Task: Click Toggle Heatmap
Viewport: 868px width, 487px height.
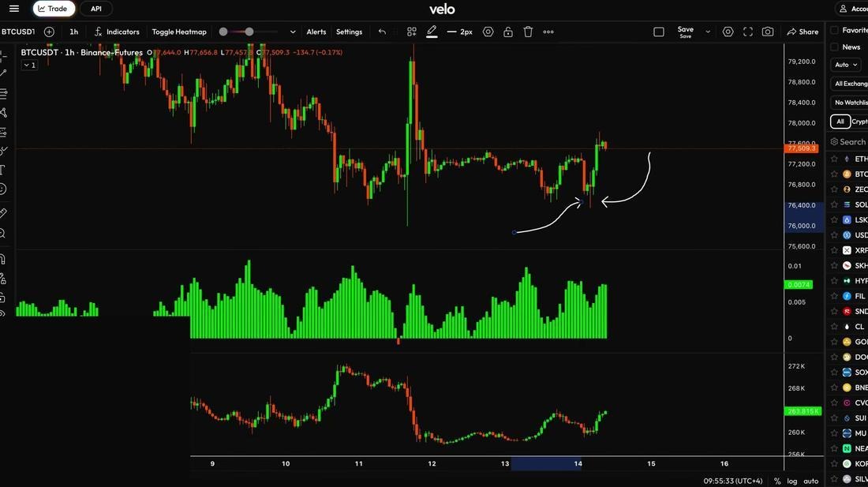Action: 179,32
